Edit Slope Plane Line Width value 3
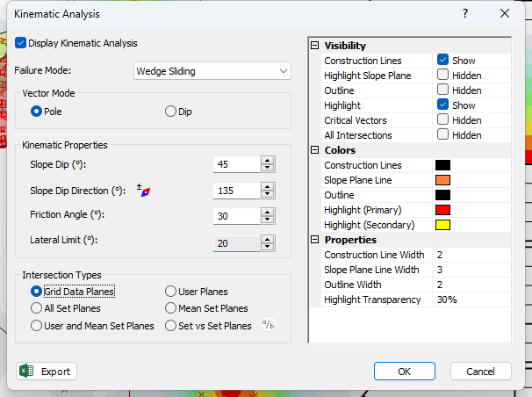This screenshot has width=532, height=397. pyautogui.click(x=471, y=270)
